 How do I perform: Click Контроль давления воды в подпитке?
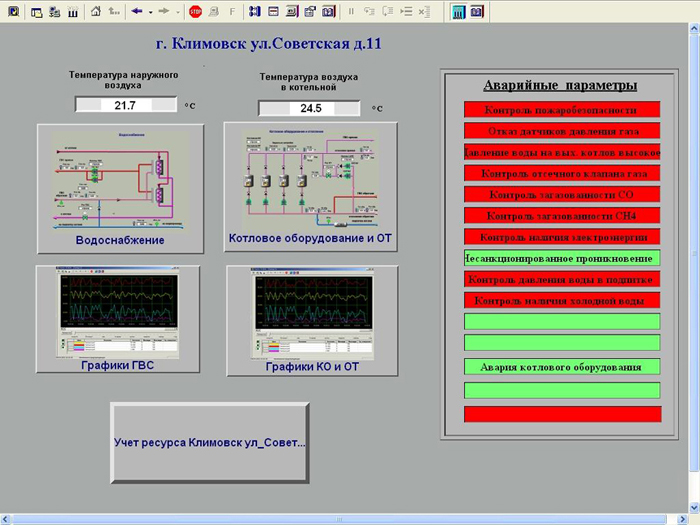click(562, 279)
